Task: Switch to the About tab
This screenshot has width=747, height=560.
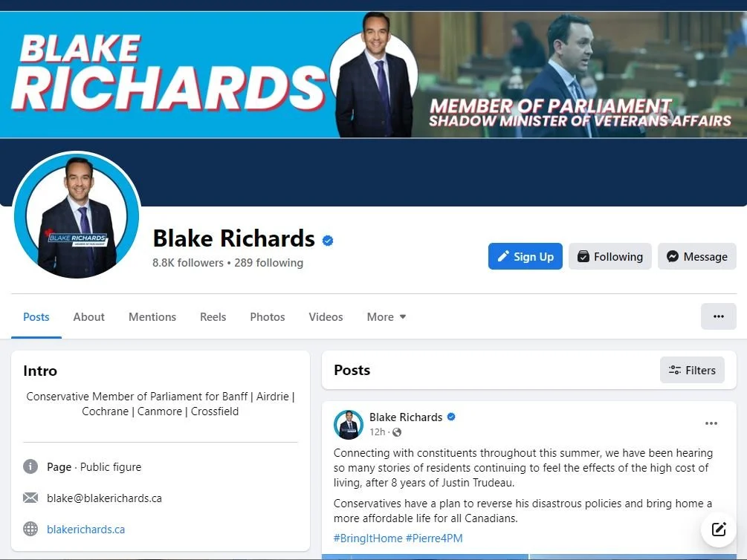Action: 88,316
